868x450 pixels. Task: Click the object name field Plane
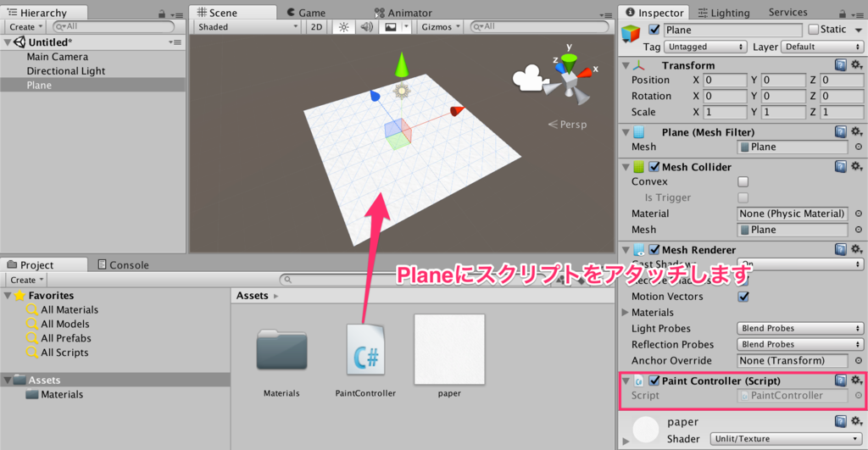[733, 30]
